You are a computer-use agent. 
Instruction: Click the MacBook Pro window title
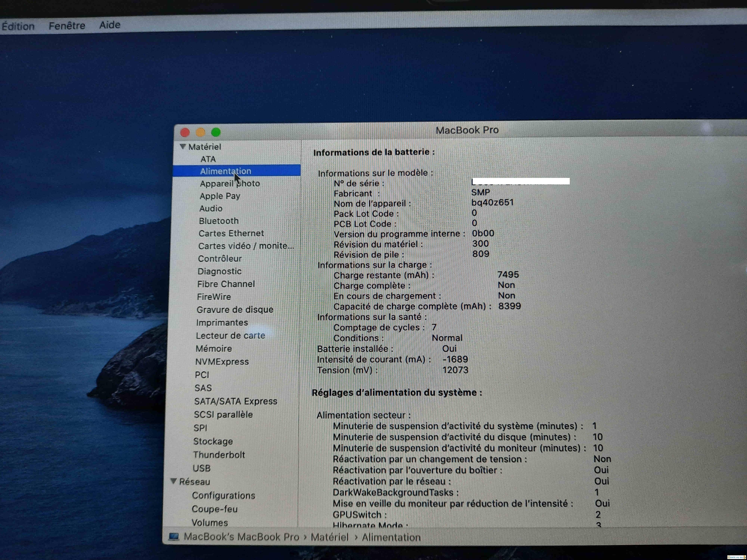pos(467,130)
